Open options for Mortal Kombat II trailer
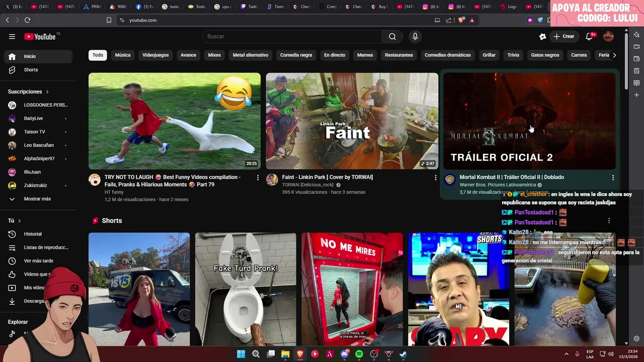This screenshot has width=644, height=362. 613,177
